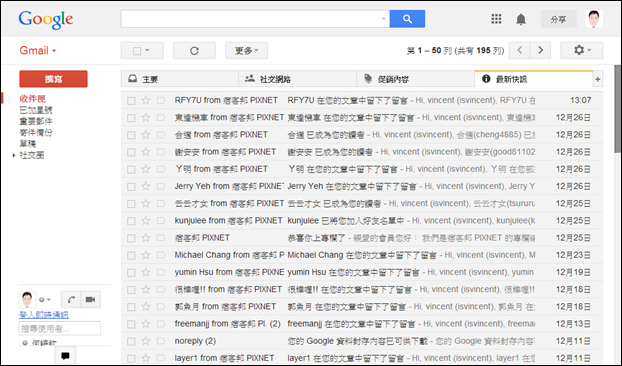Open the 已加星號 starred folder

tap(36, 110)
